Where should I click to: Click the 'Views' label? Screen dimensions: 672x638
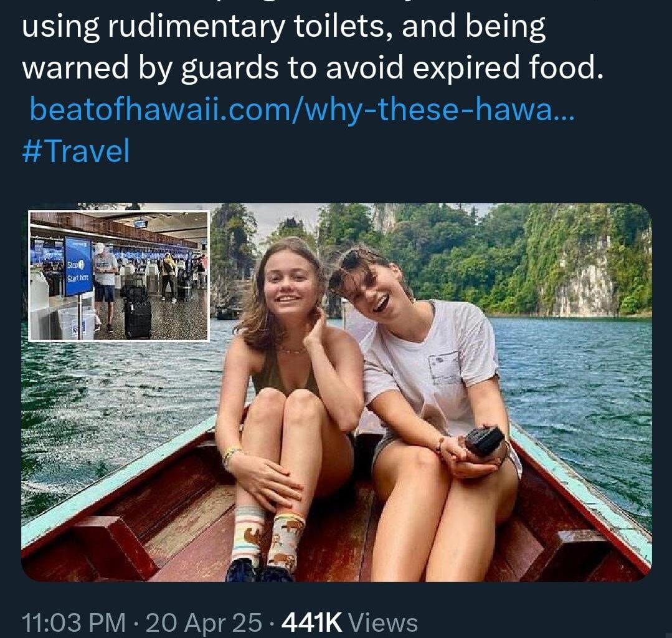(x=383, y=622)
